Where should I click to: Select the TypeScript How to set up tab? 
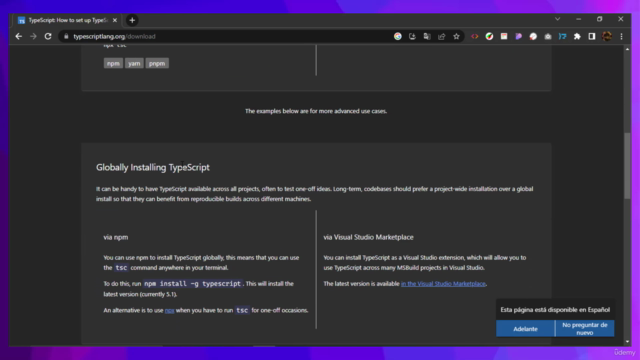click(68, 20)
